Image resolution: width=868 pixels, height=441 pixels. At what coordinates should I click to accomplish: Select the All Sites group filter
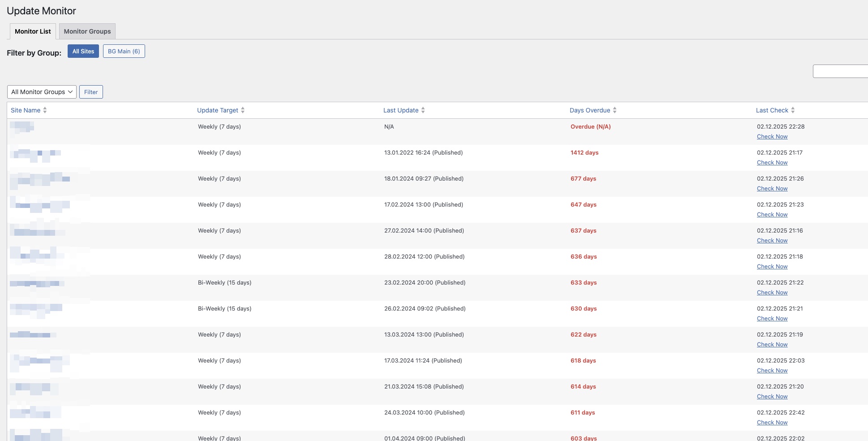[x=83, y=51]
